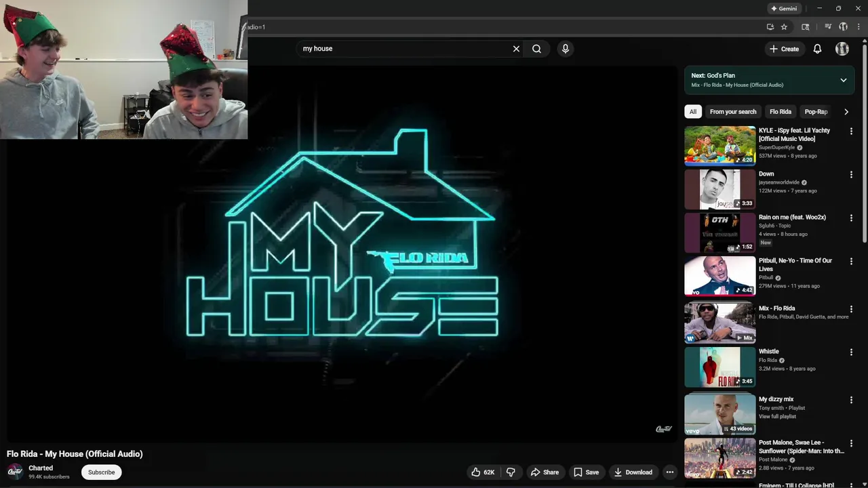Image resolution: width=868 pixels, height=488 pixels.
Task: Click 'SuperDuperKyle' channel name
Action: (x=776, y=148)
